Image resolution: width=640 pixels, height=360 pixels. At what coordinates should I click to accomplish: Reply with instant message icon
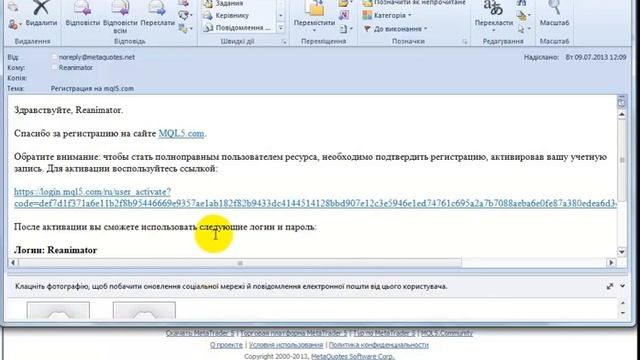[184, 16]
